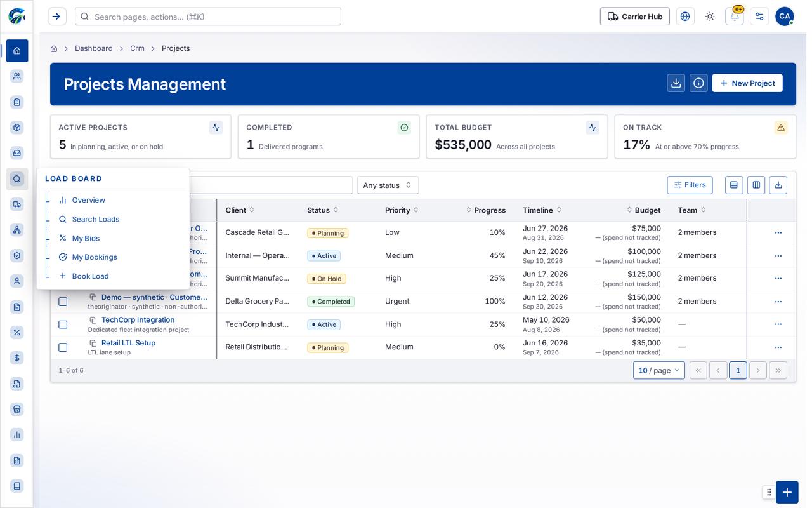Toggle the sidebar with the arrow button

(x=56, y=17)
